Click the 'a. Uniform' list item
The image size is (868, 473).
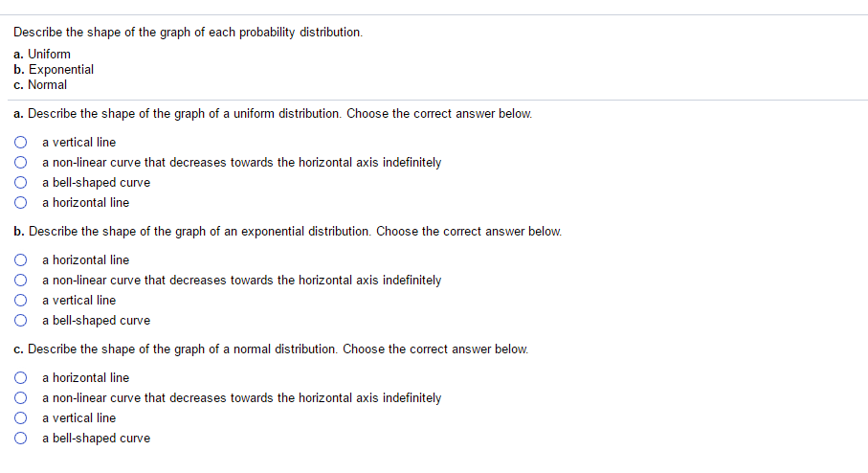coord(42,55)
